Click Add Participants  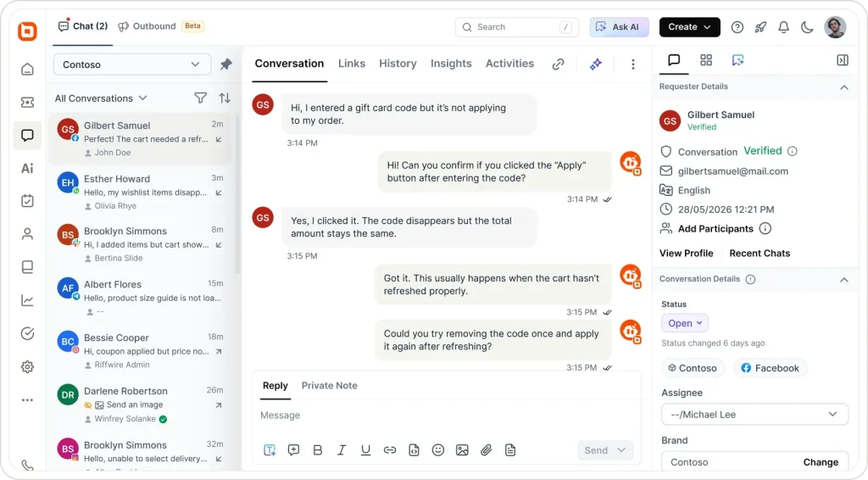tap(715, 229)
